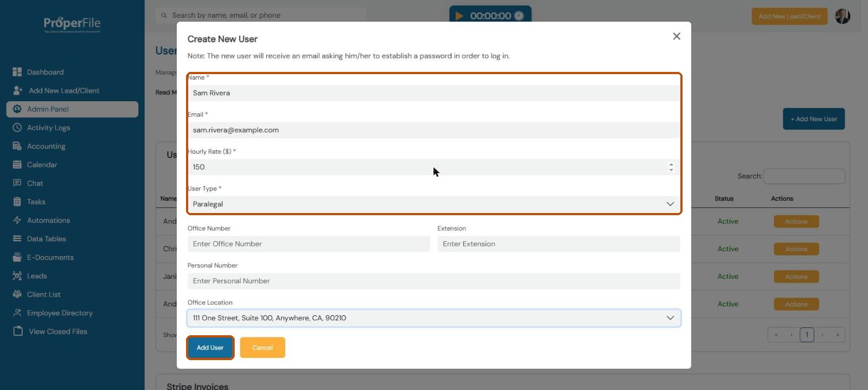The image size is (868, 390).
Task: Increment the Hourly Rate stepper
Action: [671, 164]
